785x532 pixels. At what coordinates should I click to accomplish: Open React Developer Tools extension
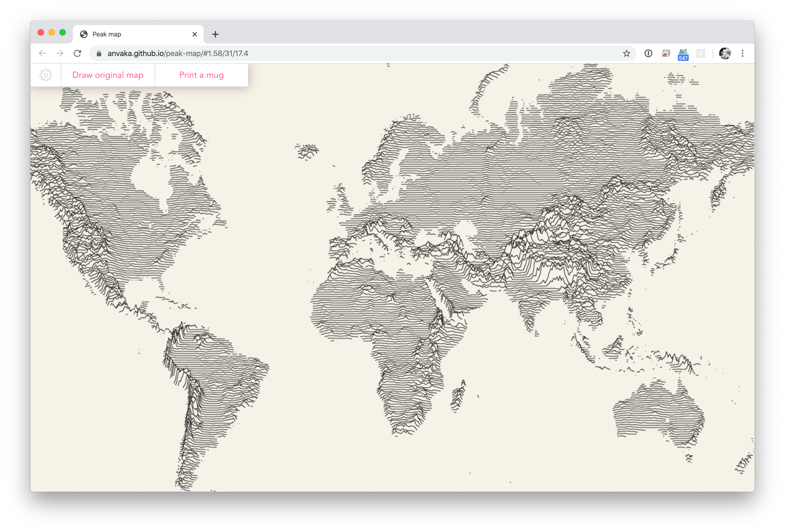pyautogui.click(x=701, y=53)
